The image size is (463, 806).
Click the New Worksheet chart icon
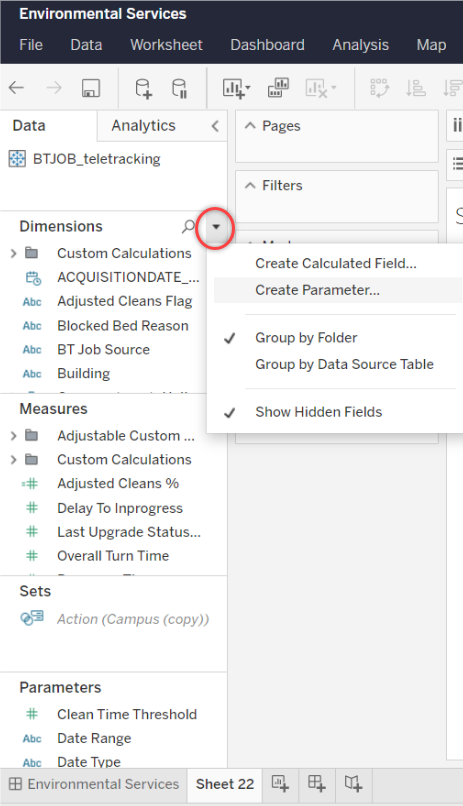pyautogui.click(x=236, y=88)
